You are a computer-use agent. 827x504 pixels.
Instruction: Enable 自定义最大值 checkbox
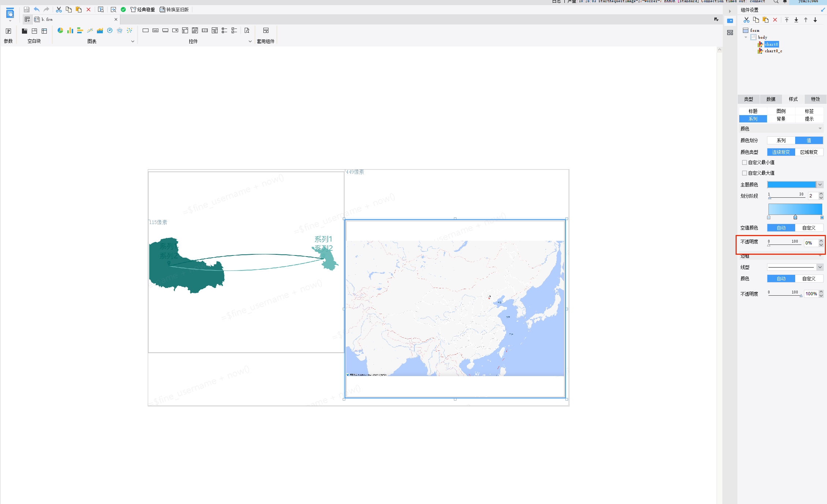click(744, 173)
